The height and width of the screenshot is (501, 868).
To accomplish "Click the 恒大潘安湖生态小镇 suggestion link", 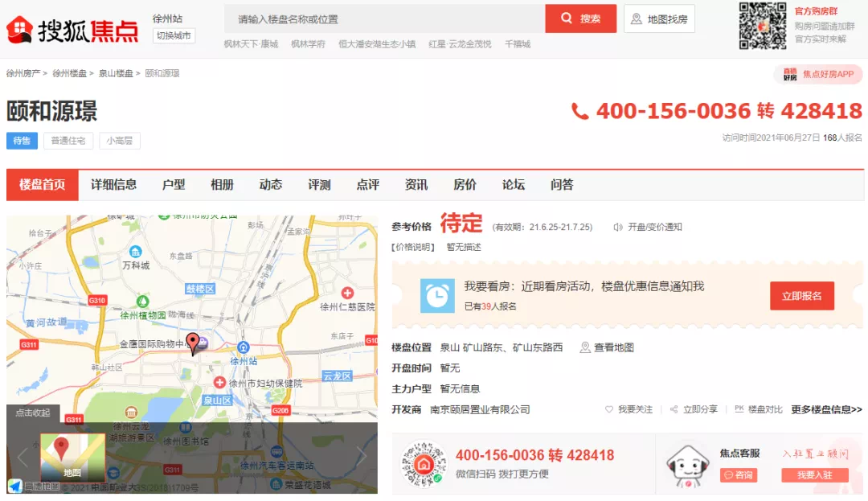I will coord(377,44).
